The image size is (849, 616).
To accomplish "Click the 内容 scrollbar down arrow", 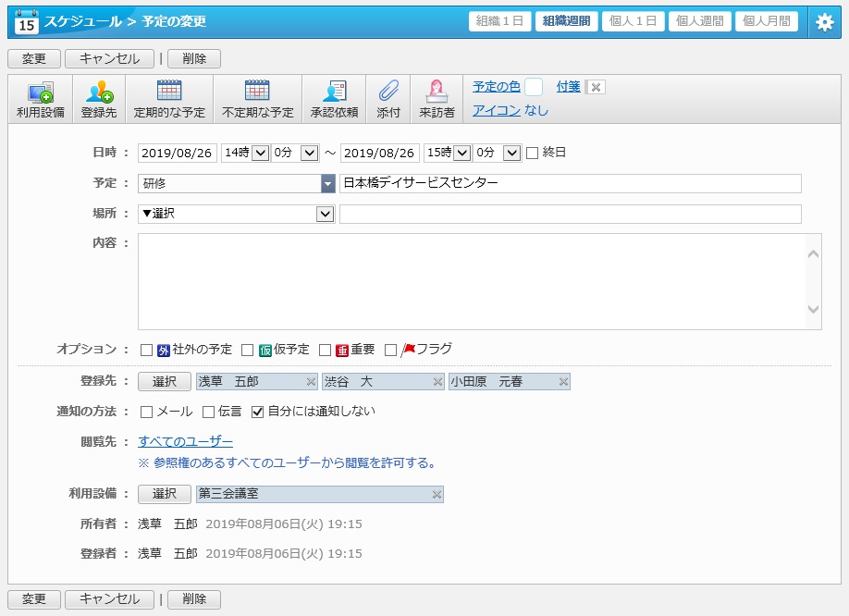I will tap(813, 309).
